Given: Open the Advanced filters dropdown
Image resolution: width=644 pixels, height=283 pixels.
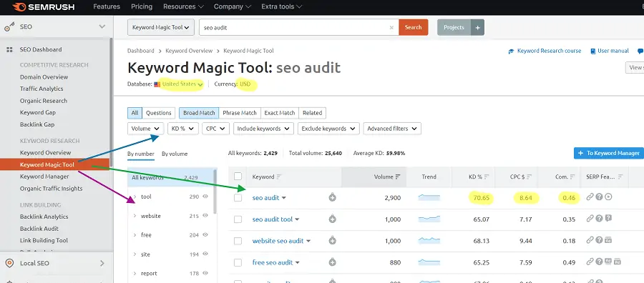Looking at the screenshot, I should click(392, 129).
